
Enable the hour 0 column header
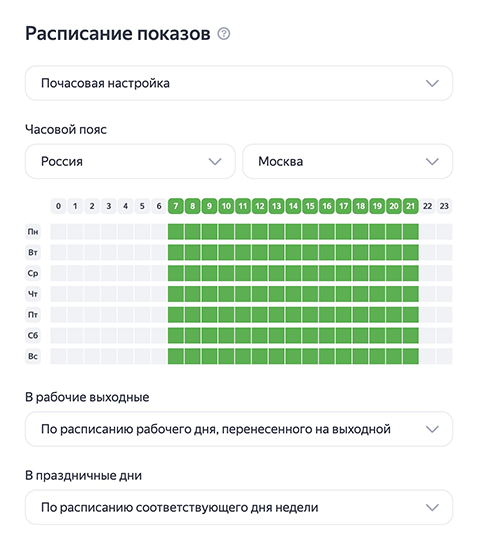[x=58, y=206]
